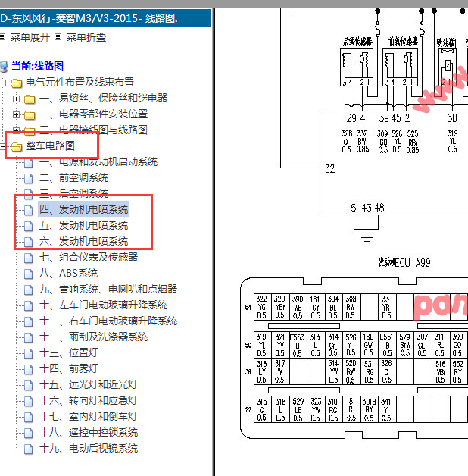The image size is (468, 476).
Task: Click page icon of 六、发动机电喷系统
Action: coord(29,243)
